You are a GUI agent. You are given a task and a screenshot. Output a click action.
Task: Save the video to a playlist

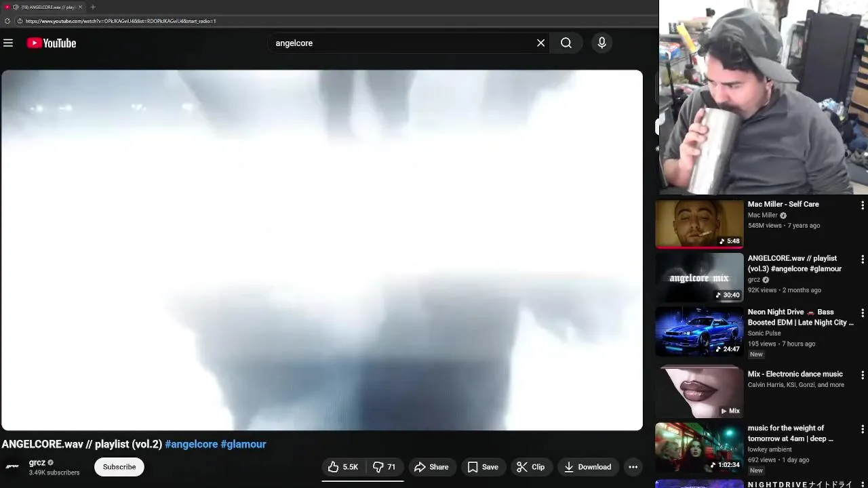click(x=483, y=467)
